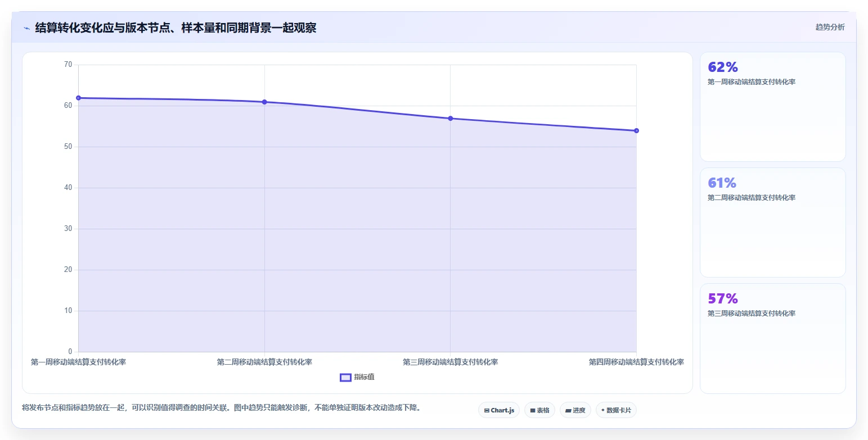
Task: Click the 进度 tag icon
Action: click(x=568, y=411)
